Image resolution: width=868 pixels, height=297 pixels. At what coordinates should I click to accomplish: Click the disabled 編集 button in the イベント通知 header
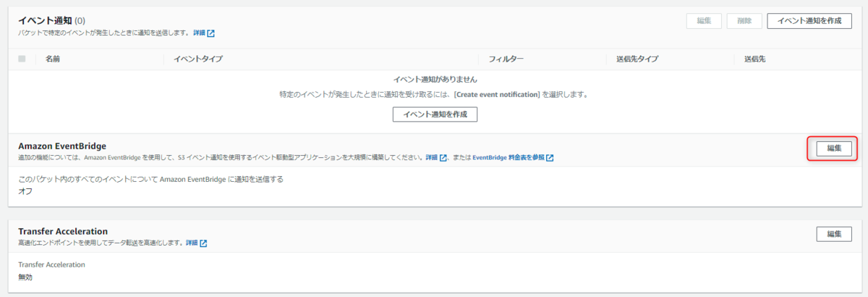pyautogui.click(x=704, y=21)
